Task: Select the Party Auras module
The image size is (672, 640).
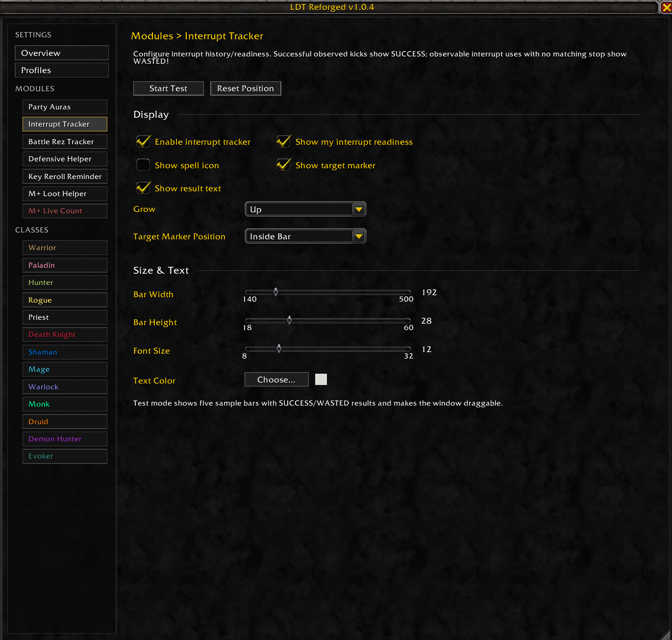Action: pyautogui.click(x=65, y=107)
